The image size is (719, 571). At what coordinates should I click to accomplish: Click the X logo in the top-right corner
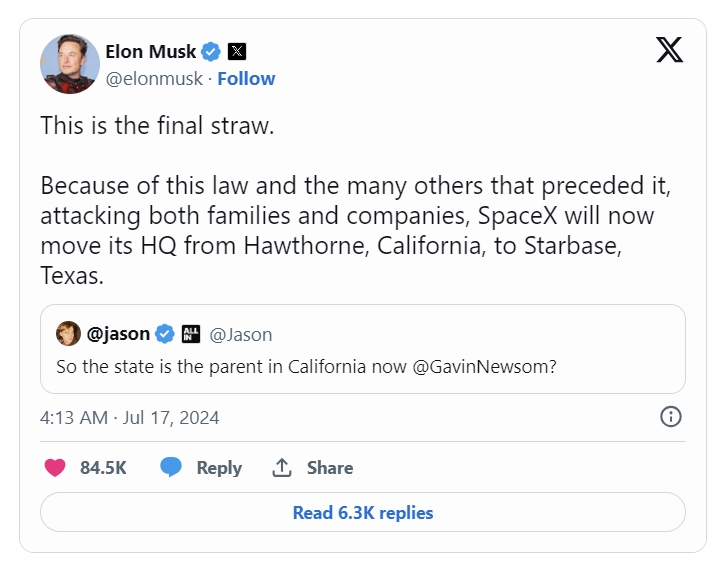(670, 50)
